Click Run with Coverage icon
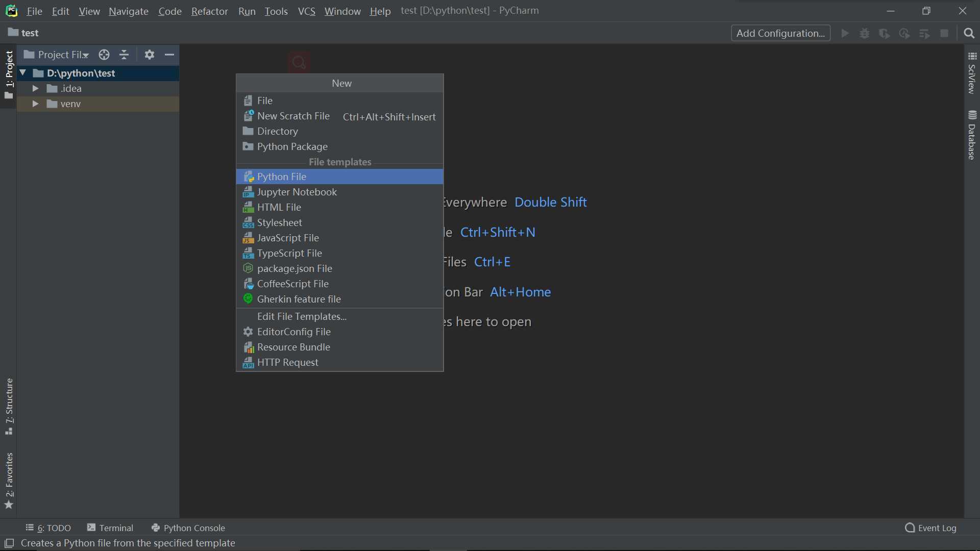 pyautogui.click(x=885, y=33)
